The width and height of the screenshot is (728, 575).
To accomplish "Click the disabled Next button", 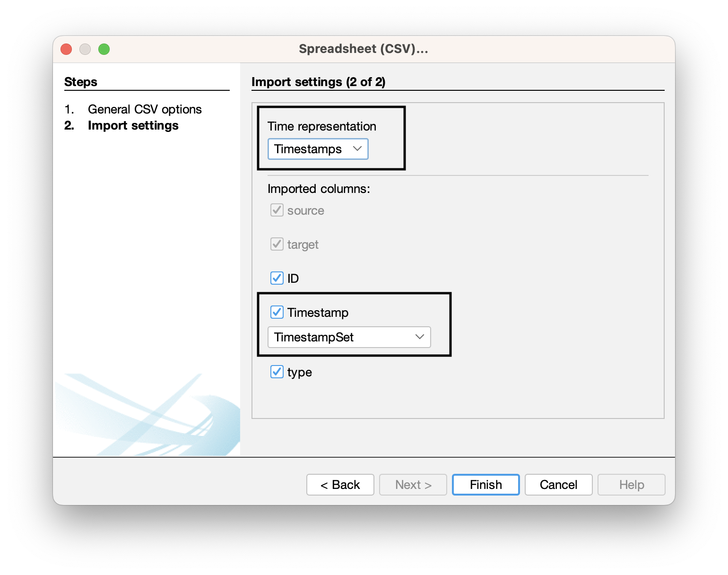I will [413, 485].
